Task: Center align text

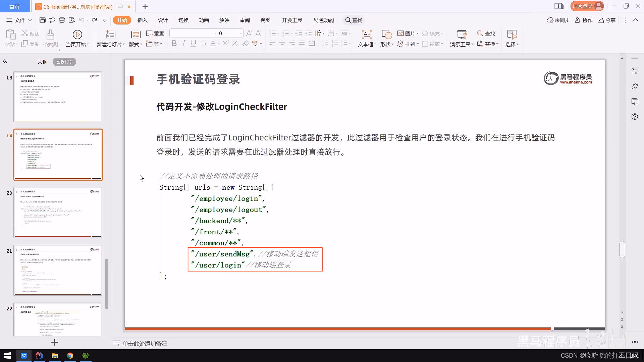Action: click(x=282, y=44)
